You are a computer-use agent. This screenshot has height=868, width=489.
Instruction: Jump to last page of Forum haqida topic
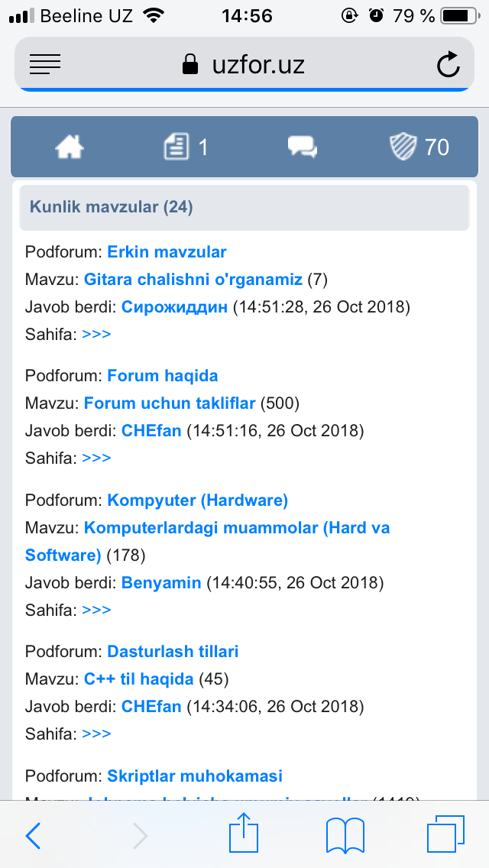(x=96, y=458)
